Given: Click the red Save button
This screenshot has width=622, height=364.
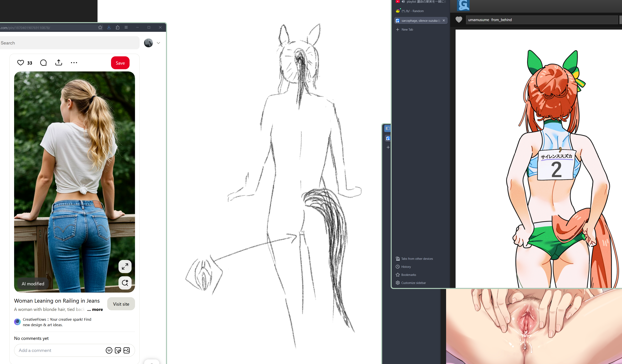Looking at the screenshot, I should (120, 63).
